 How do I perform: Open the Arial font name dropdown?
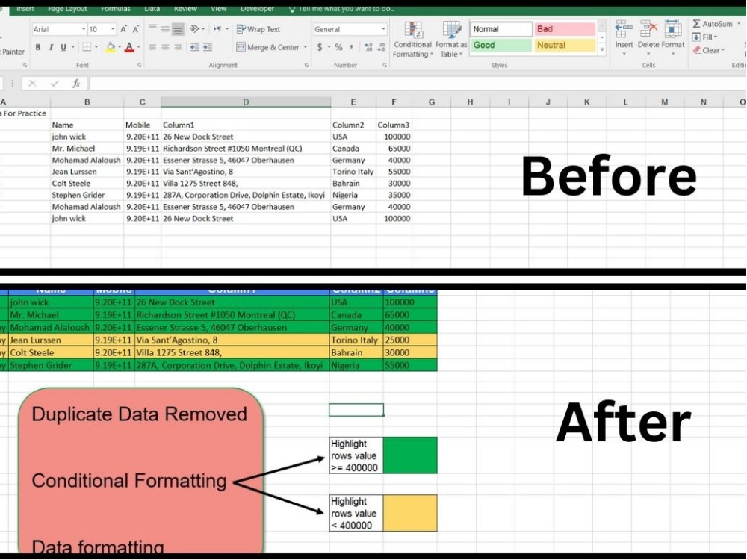pos(84,29)
